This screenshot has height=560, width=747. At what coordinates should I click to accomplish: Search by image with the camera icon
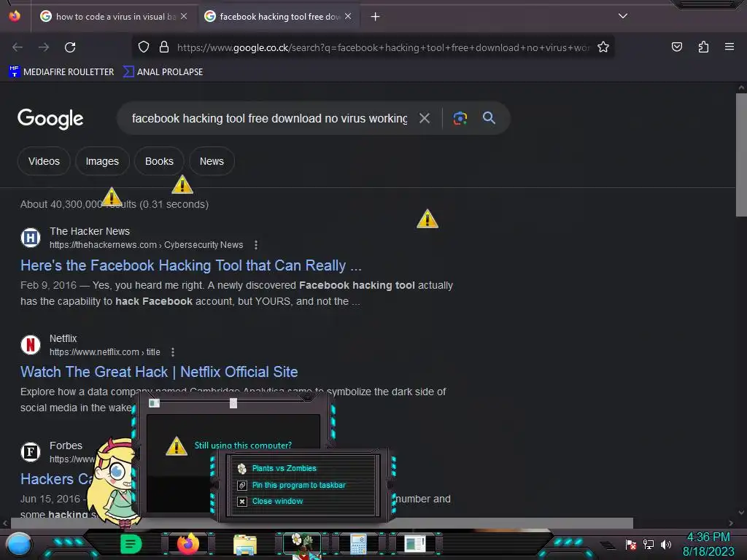[x=460, y=118]
